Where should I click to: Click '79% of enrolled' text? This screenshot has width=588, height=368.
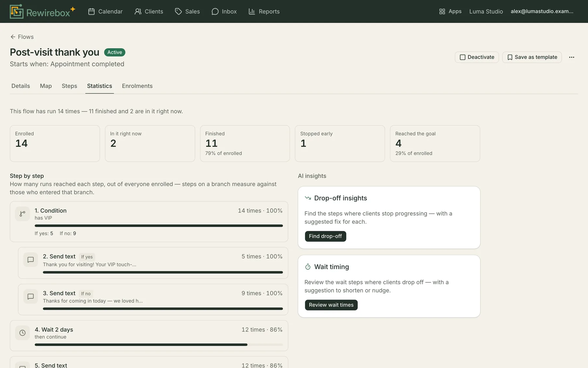[x=223, y=153]
